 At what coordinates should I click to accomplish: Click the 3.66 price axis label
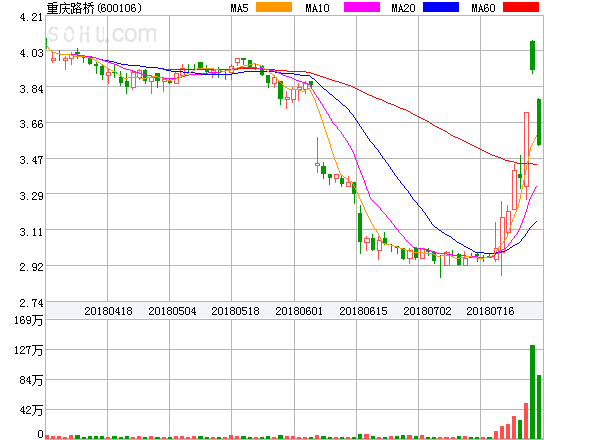pyautogui.click(x=31, y=124)
